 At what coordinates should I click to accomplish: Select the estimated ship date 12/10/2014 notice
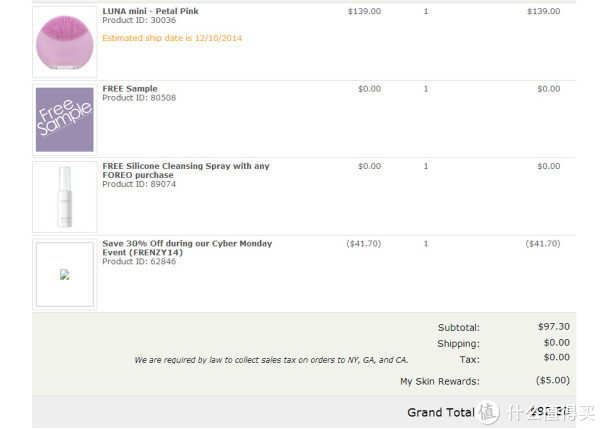(172, 38)
